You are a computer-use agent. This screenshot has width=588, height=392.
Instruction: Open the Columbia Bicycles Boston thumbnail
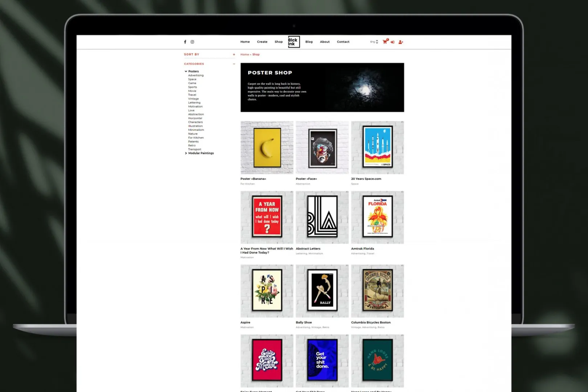pos(377,291)
